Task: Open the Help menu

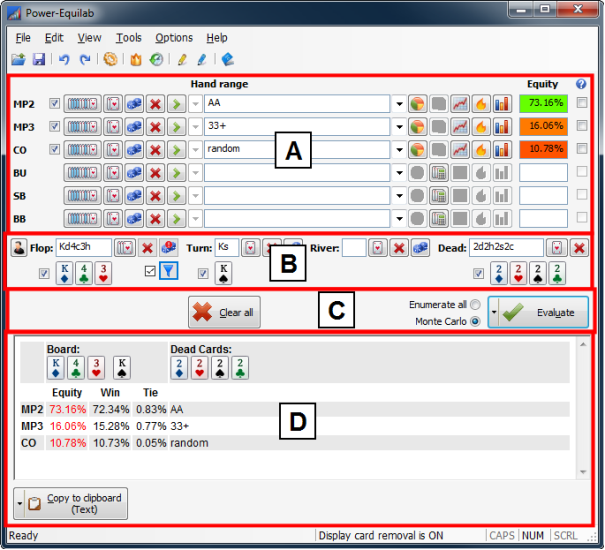Action: (216, 38)
